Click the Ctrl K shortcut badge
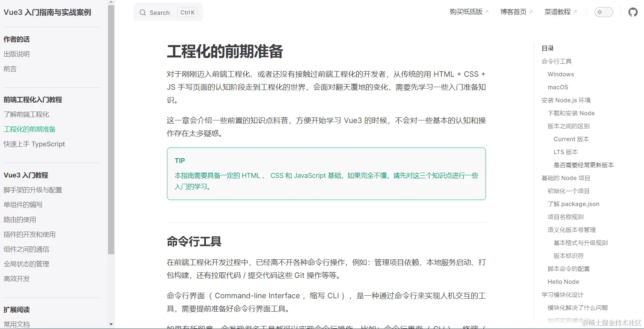 click(187, 13)
